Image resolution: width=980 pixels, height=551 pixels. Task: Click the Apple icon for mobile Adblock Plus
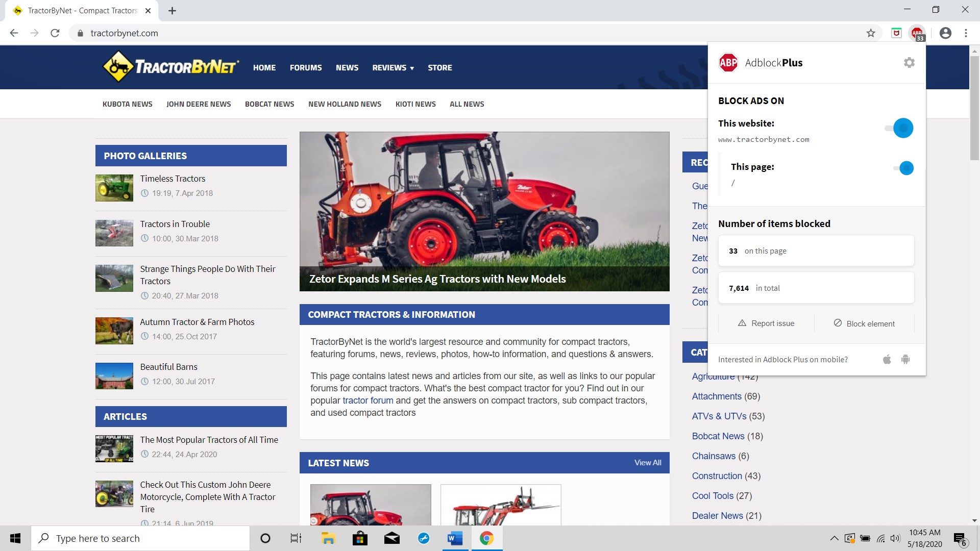coord(887,359)
